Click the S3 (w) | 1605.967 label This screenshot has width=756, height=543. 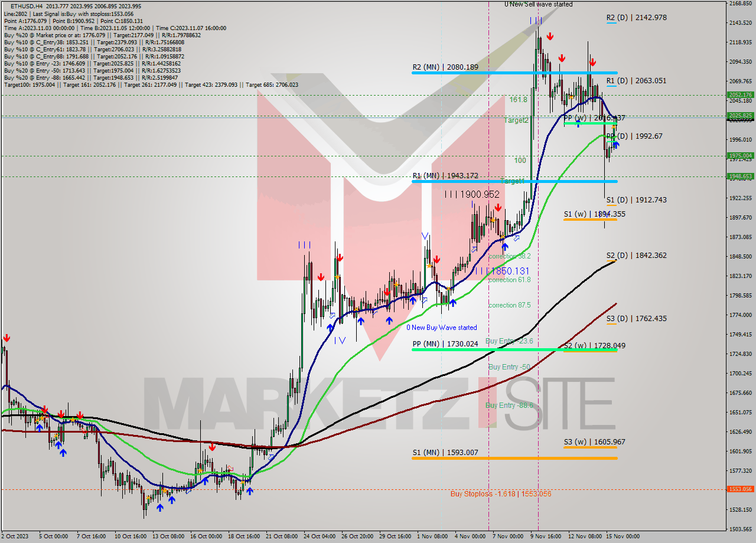point(595,441)
